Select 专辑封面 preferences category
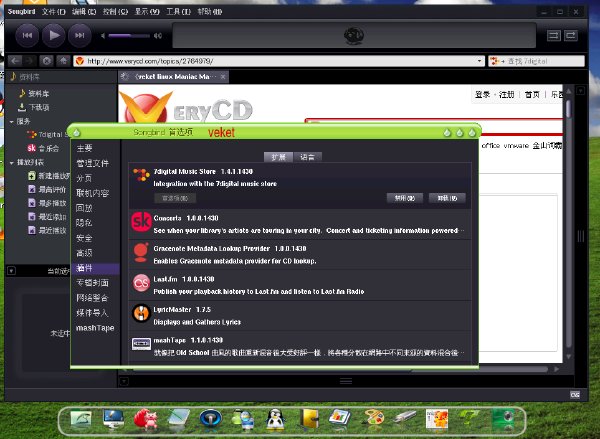The width and height of the screenshot is (600, 439). pos(93,283)
